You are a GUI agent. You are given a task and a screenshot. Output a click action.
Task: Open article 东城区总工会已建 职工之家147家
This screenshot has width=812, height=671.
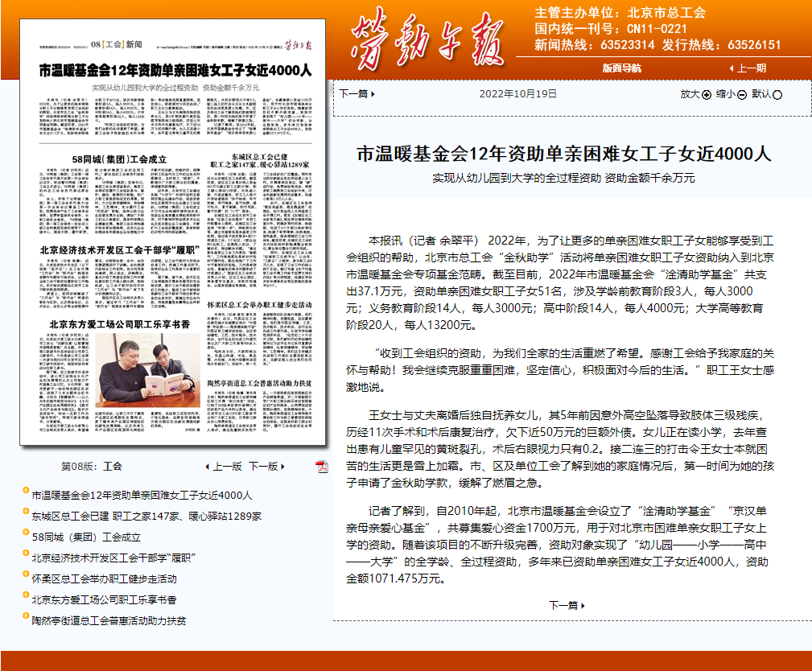coord(146,516)
